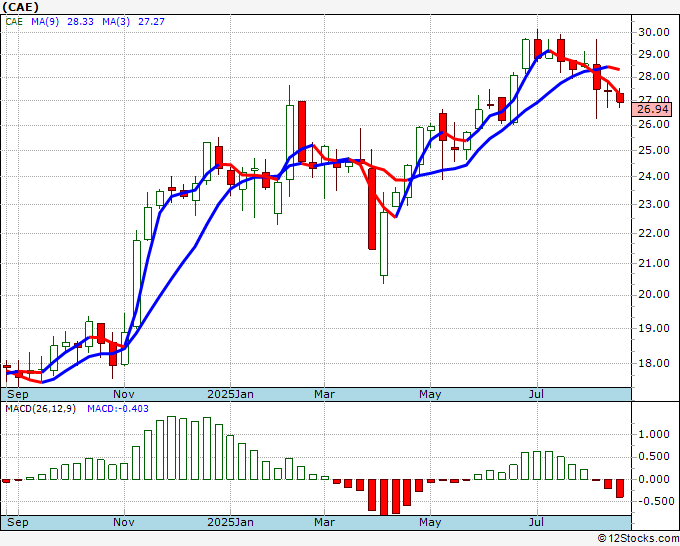Click the 20.00 price axis label

[x=654, y=294]
